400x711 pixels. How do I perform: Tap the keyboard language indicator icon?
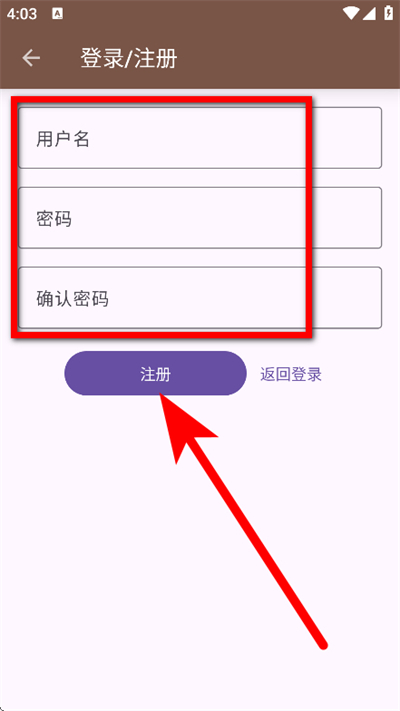[x=58, y=14]
